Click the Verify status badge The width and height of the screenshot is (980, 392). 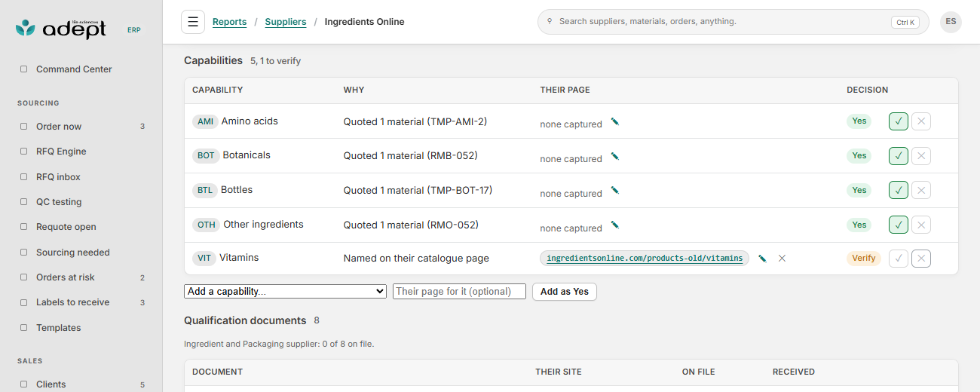point(863,258)
